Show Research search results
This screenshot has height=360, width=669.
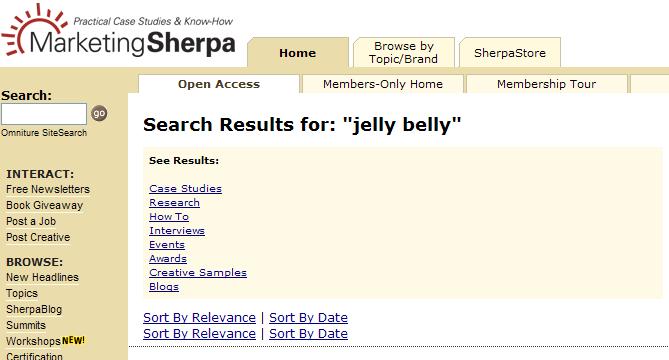(175, 203)
